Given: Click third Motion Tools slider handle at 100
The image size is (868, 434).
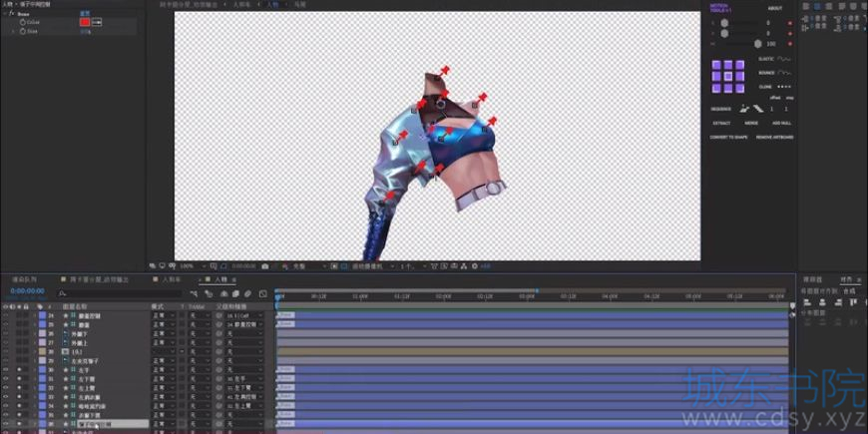Looking at the screenshot, I should coord(758,43).
